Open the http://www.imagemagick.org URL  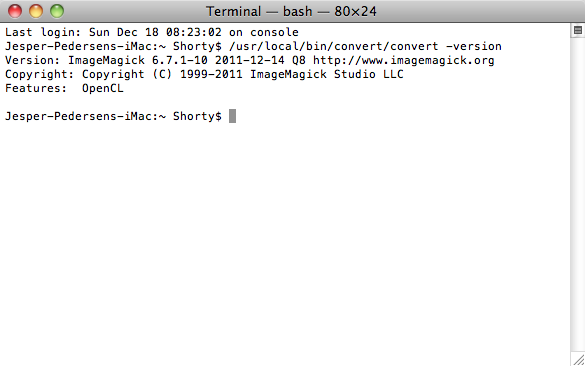[x=403, y=60]
